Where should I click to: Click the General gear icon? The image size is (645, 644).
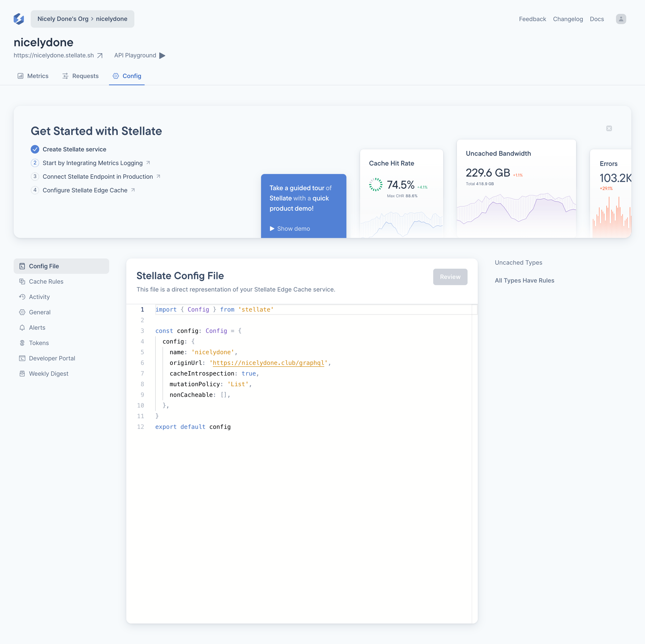22,312
